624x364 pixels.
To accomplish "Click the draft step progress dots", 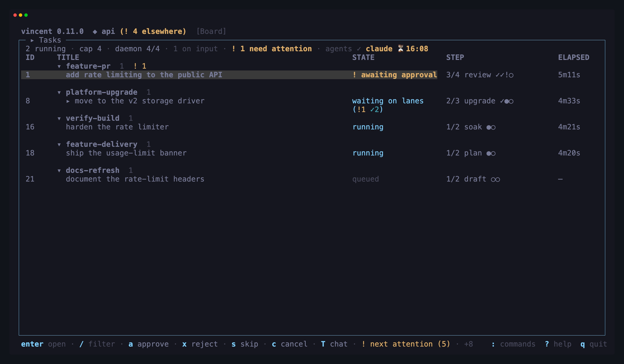I will (x=495, y=179).
